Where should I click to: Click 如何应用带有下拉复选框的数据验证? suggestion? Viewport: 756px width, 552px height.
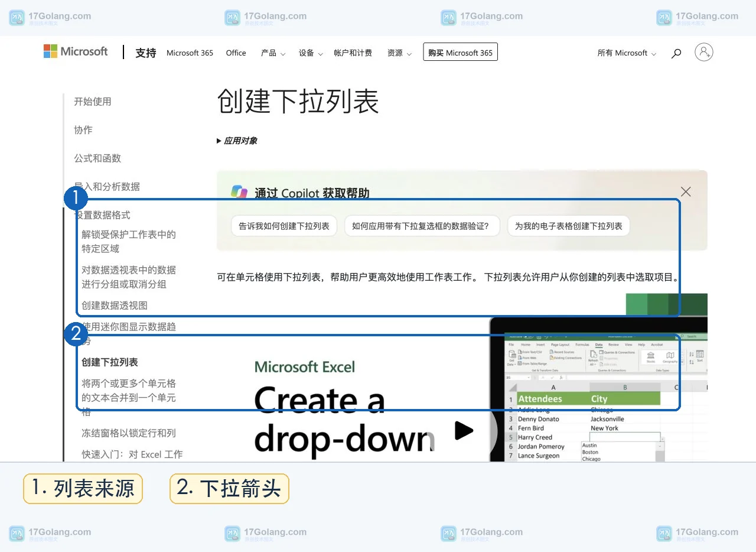422,226
